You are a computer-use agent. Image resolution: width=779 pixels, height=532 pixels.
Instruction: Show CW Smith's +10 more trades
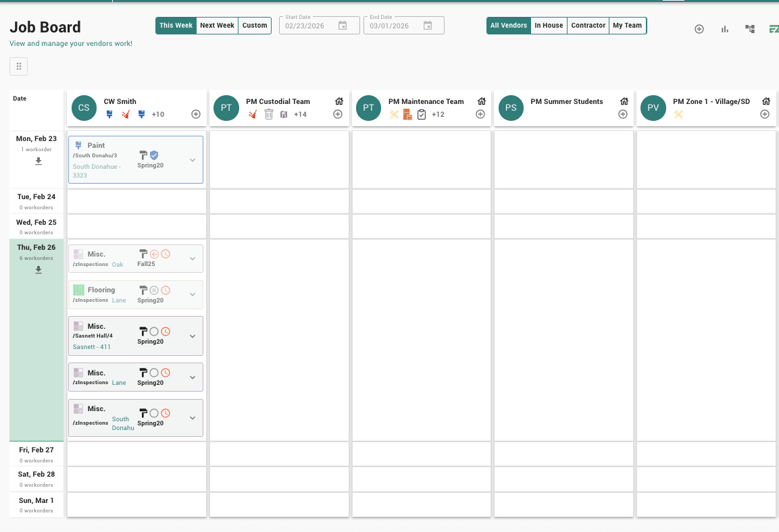click(x=158, y=114)
